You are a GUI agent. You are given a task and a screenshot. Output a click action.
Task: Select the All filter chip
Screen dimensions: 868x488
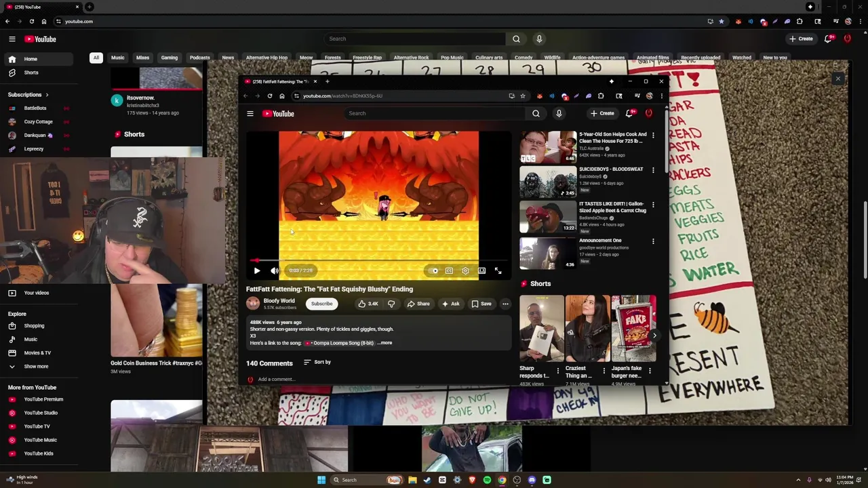tap(96, 58)
